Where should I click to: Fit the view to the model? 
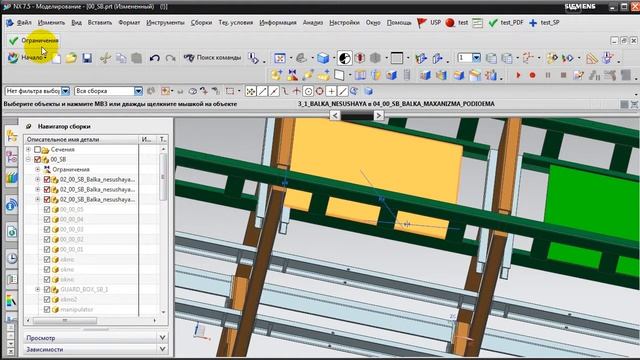click(x=280, y=58)
